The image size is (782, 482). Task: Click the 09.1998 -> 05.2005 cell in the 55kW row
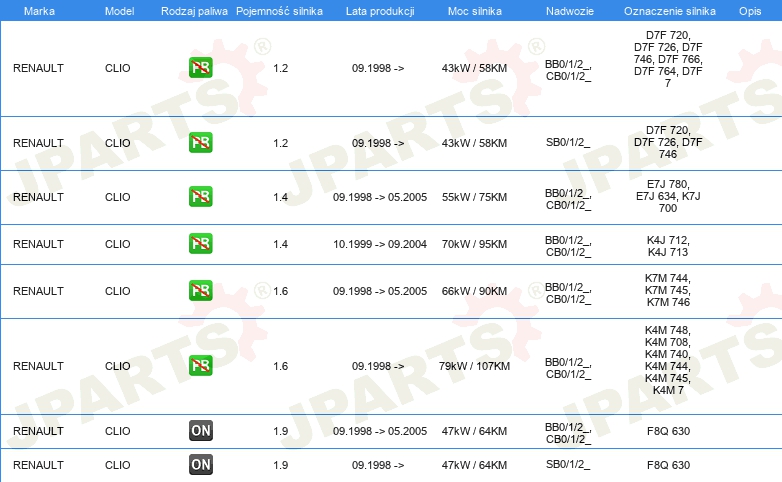click(380, 197)
